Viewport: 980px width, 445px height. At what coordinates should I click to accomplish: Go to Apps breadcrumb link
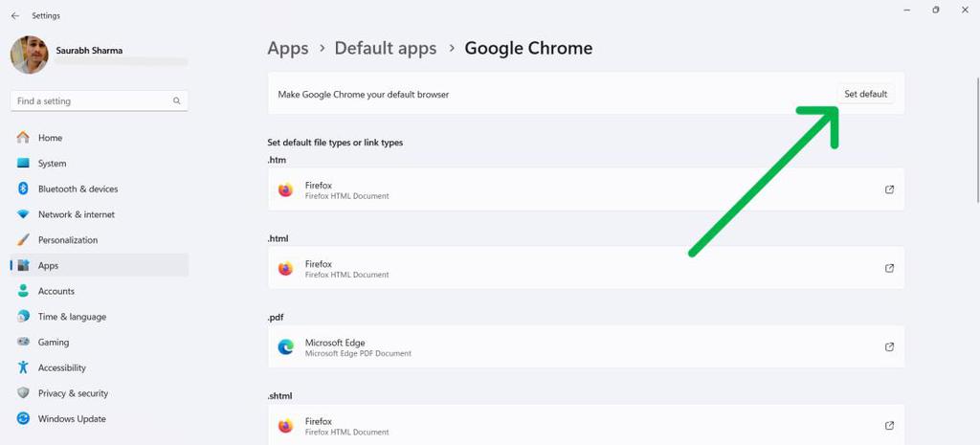coord(287,48)
